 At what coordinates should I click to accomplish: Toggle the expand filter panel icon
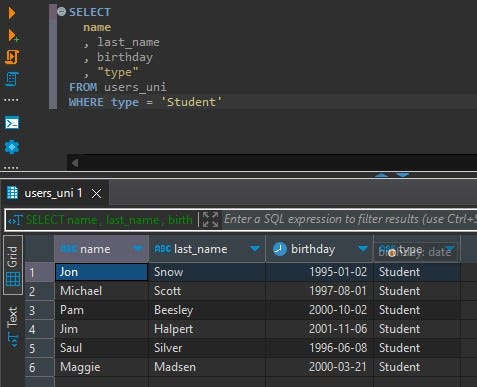click(210, 220)
